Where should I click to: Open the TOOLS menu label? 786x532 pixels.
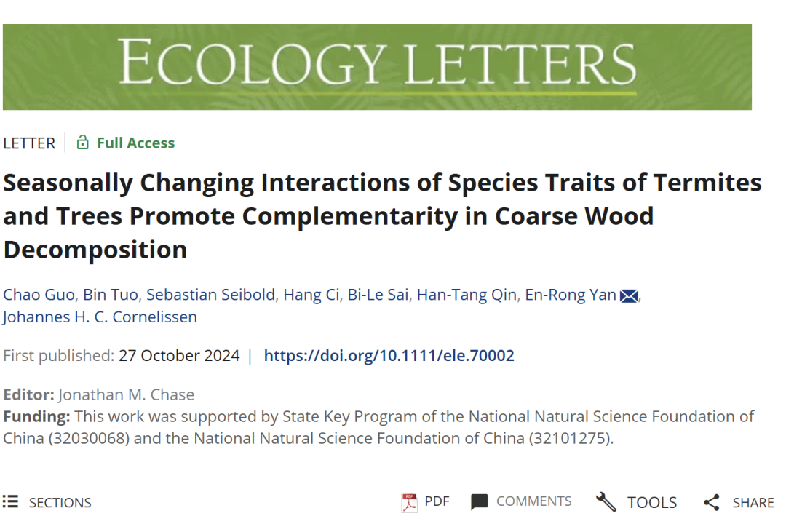[652, 503]
